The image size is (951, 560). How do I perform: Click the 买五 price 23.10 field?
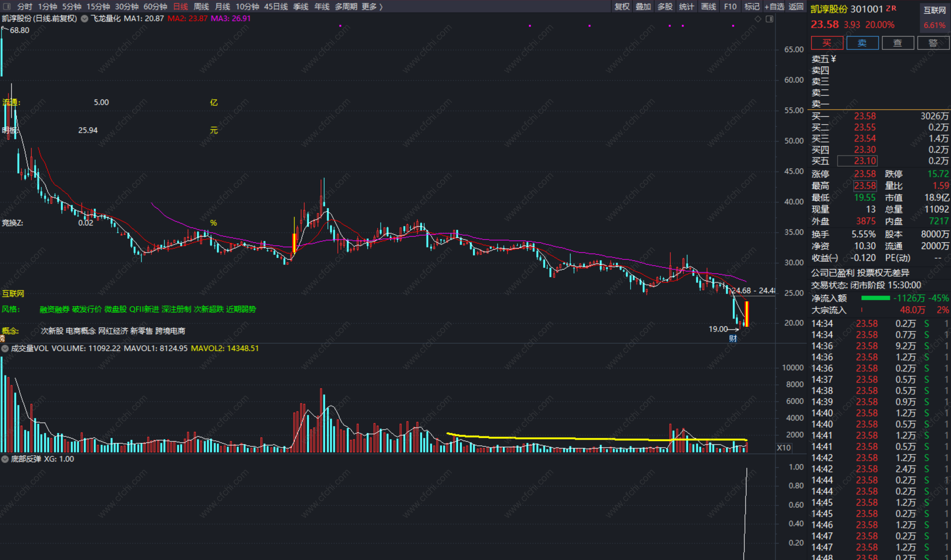[x=857, y=161]
